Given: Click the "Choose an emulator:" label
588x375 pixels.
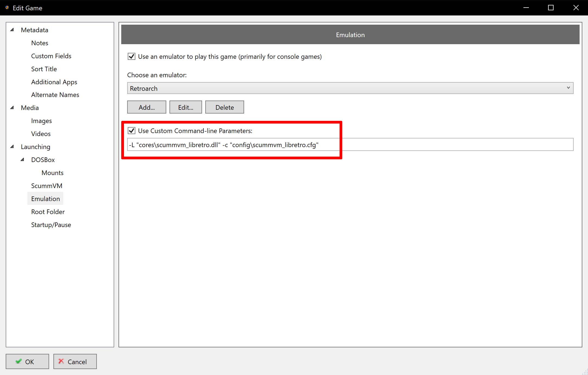Looking at the screenshot, I should [157, 75].
